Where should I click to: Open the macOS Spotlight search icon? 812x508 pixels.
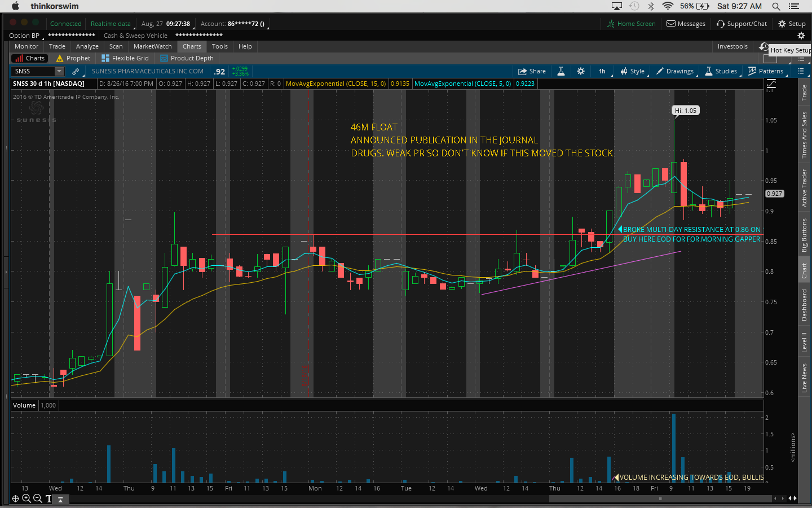tap(776, 6)
